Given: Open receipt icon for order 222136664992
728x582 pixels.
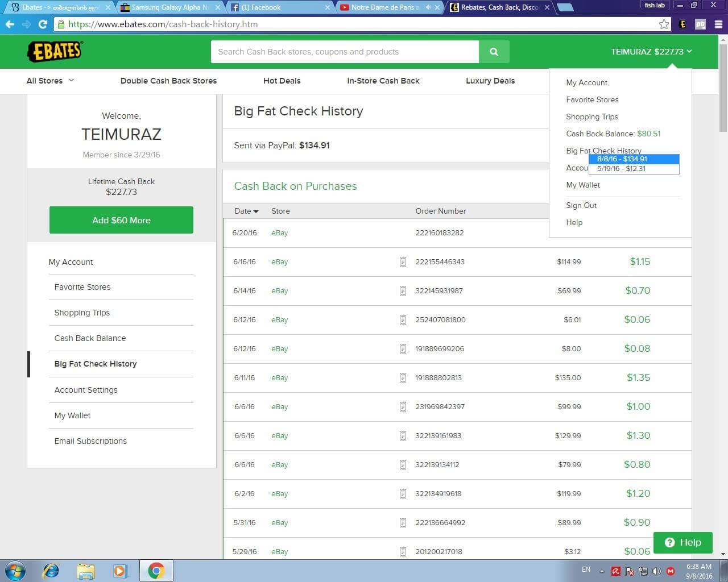Looking at the screenshot, I should coord(403,523).
